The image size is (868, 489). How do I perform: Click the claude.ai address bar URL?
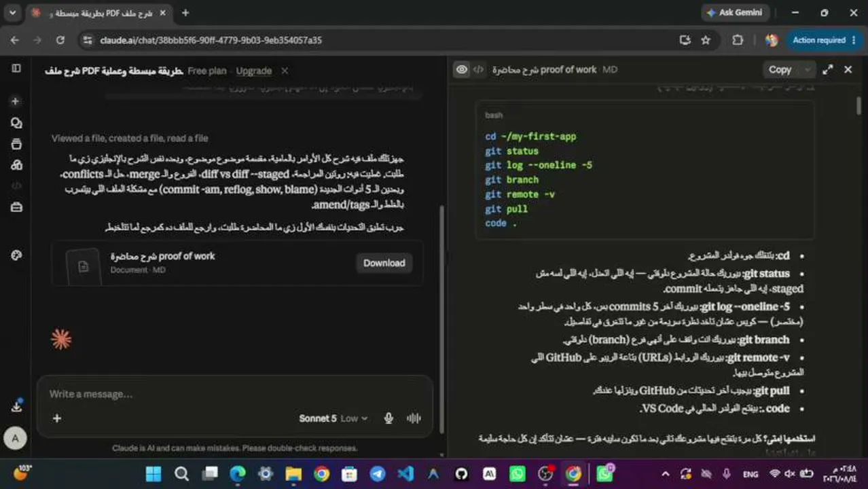pyautogui.click(x=211, y=40)
